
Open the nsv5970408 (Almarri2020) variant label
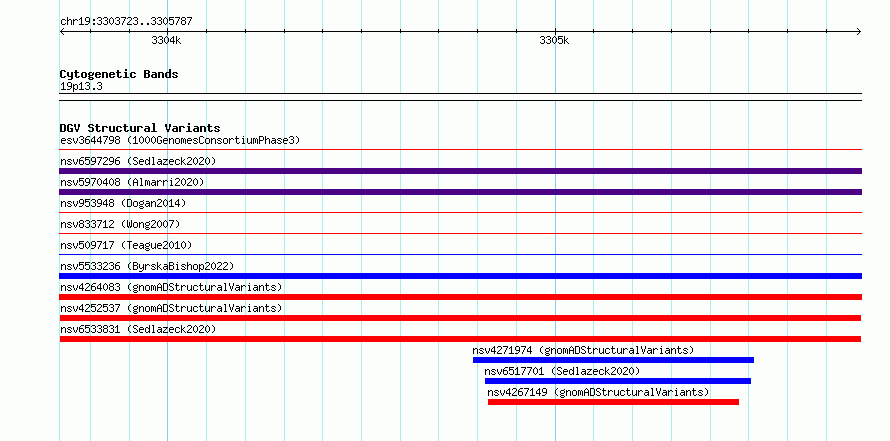(132, 182)
